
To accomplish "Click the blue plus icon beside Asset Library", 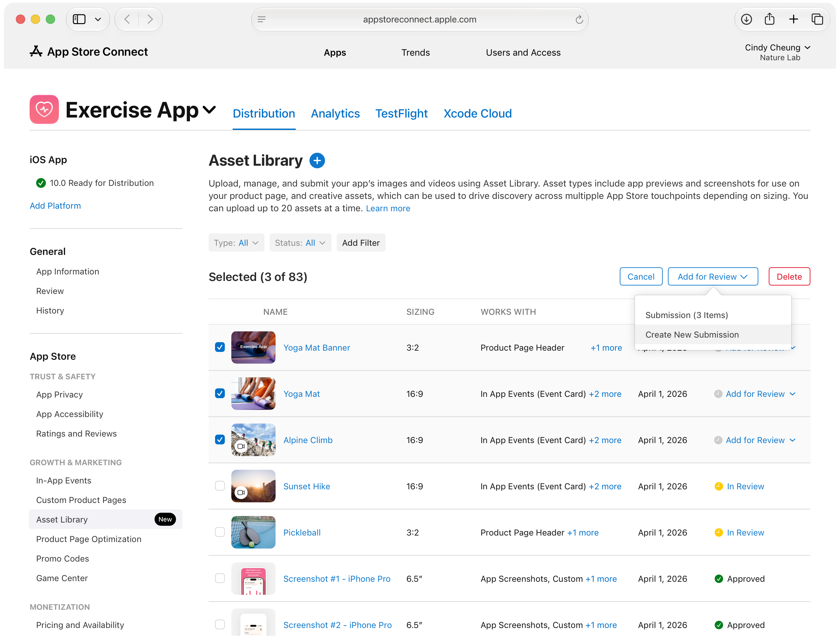I will [317, 160].
